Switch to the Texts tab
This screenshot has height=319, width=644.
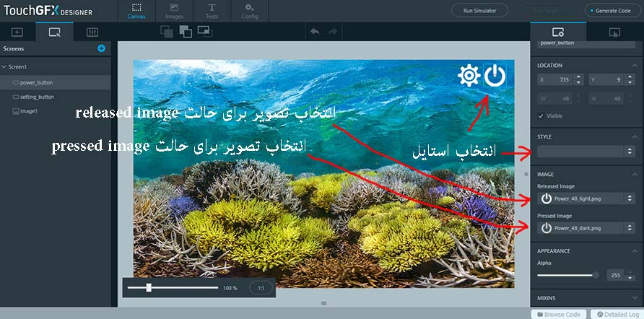[x=212, y=10]
